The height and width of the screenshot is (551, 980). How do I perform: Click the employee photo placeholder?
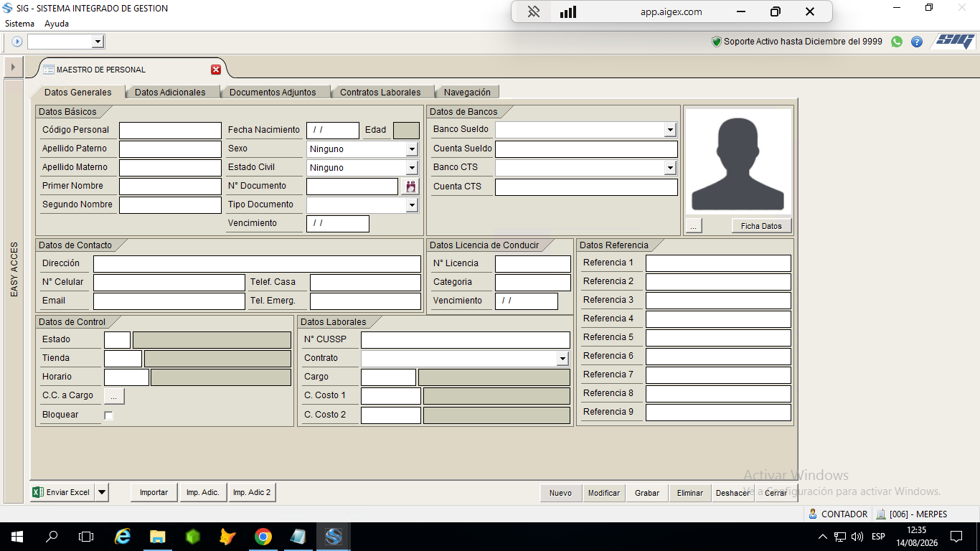738,162
